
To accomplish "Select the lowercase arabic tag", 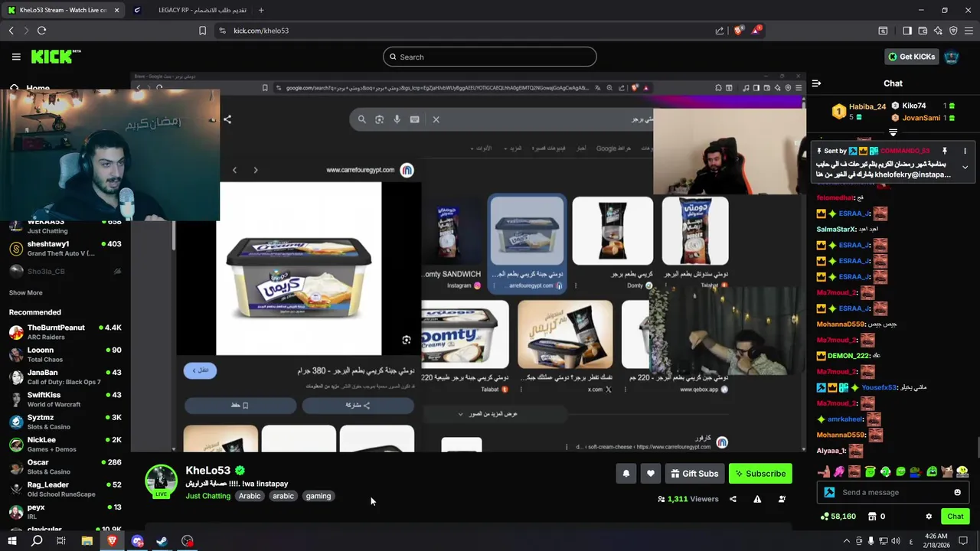I will 283,496.
